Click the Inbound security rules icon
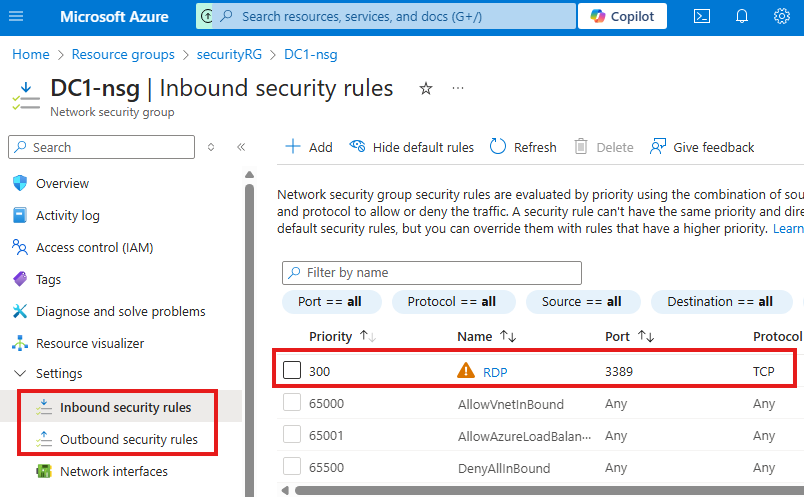804x497 pixels. click(x=44, y=407)
